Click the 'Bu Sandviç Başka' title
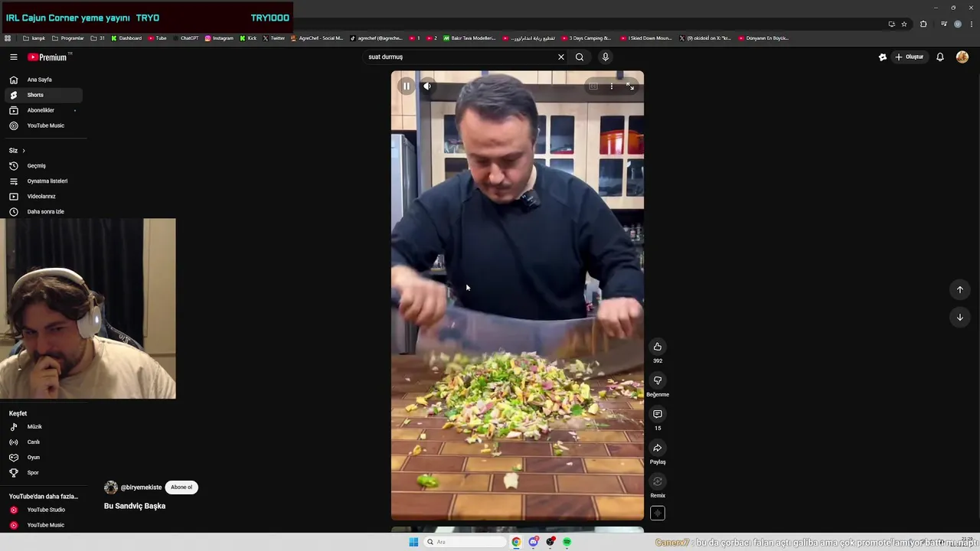The height and width of the screenshot is (551, 980). (135, 506)
